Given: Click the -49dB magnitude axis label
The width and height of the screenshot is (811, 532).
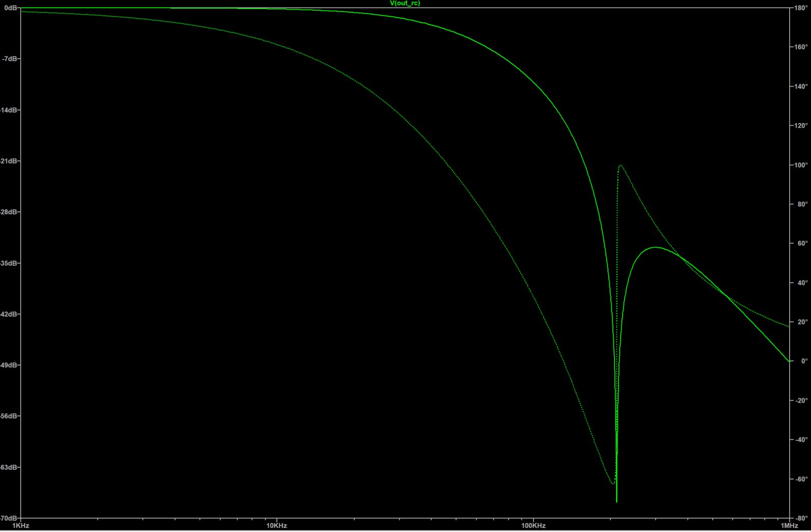Looking at the screenshot, I should coord(9,365).
